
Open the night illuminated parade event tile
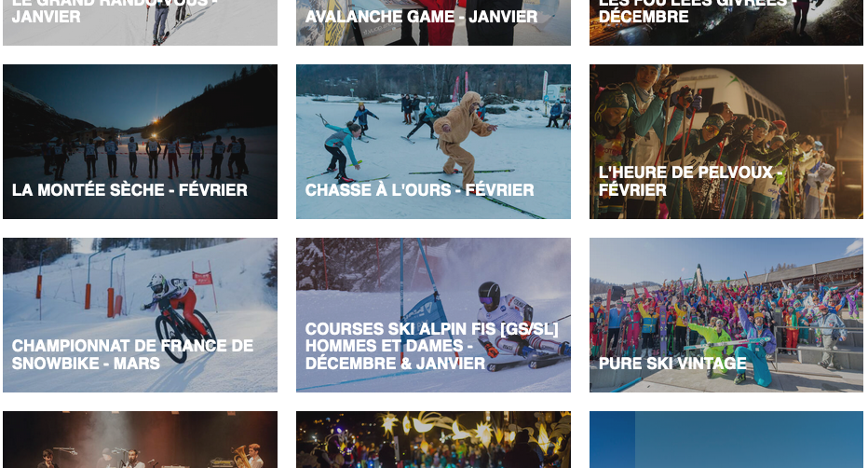433,440
